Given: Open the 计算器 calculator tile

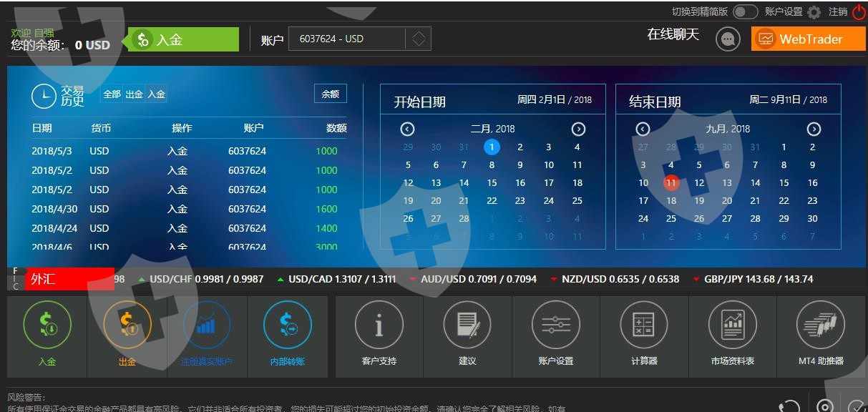Looking at the screenshot, I should (644, 336).
